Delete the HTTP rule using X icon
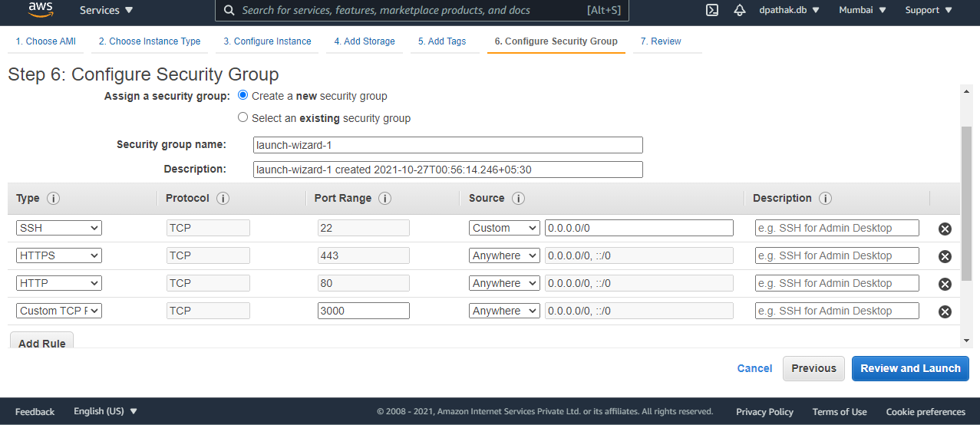980x425 pixels. coord(945,284)
